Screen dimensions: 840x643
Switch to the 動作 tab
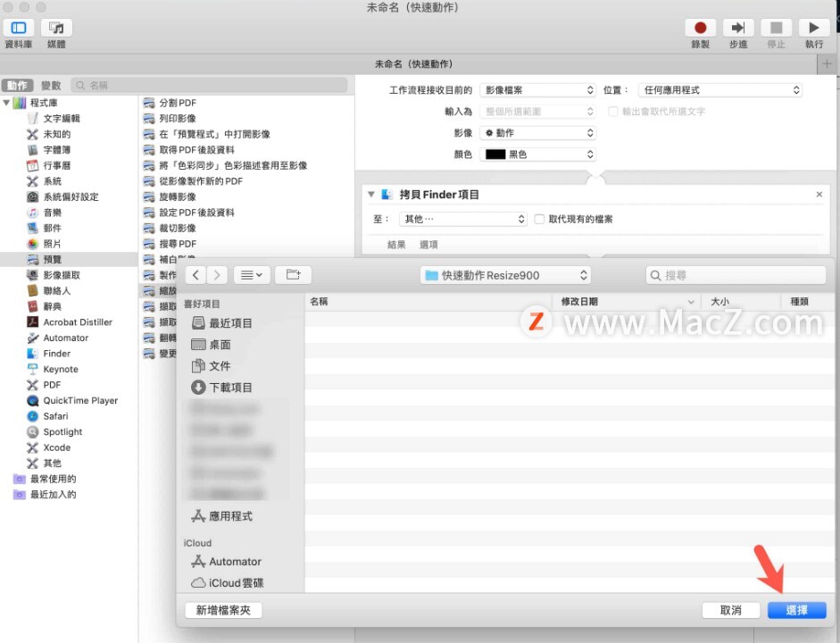[17, 85]
